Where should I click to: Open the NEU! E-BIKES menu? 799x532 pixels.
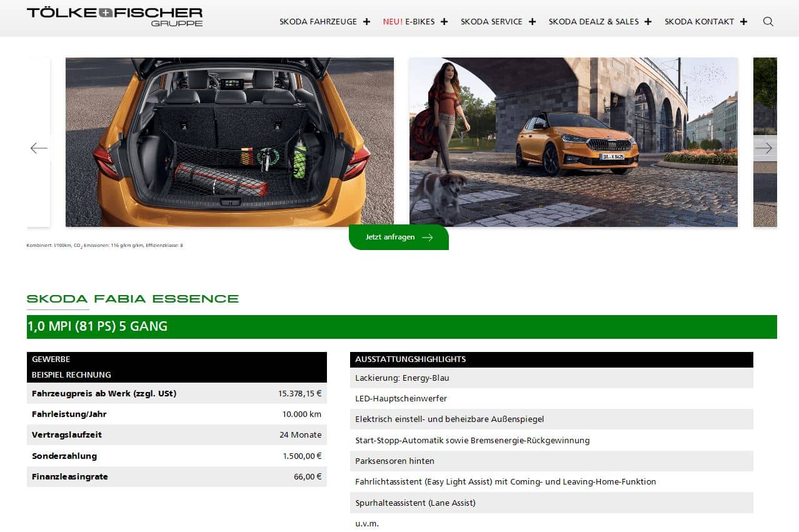pyautogui.click(x=410, y=21)
